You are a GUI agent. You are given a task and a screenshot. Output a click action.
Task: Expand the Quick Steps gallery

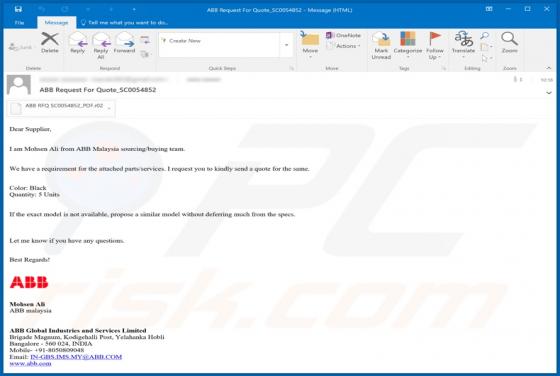click(286, 45)
